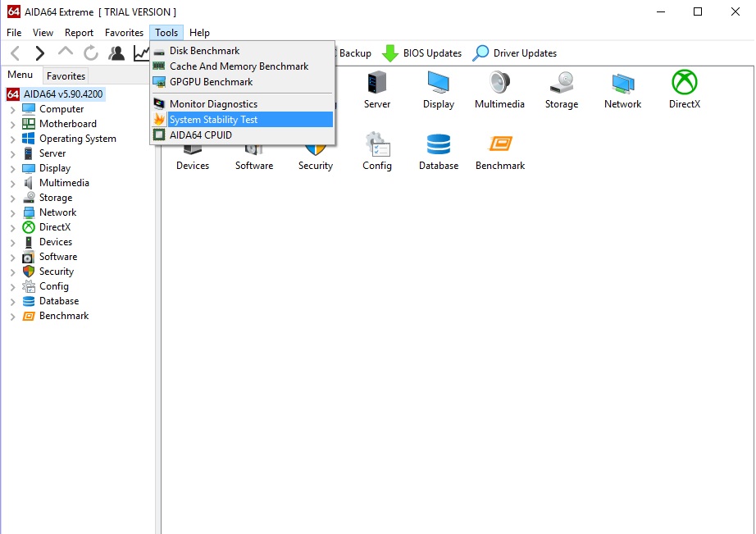Image resolution: width=756 pixels, height=534 pixels.
Task: Click the Back navigation arrow
Action: (16, 53)
